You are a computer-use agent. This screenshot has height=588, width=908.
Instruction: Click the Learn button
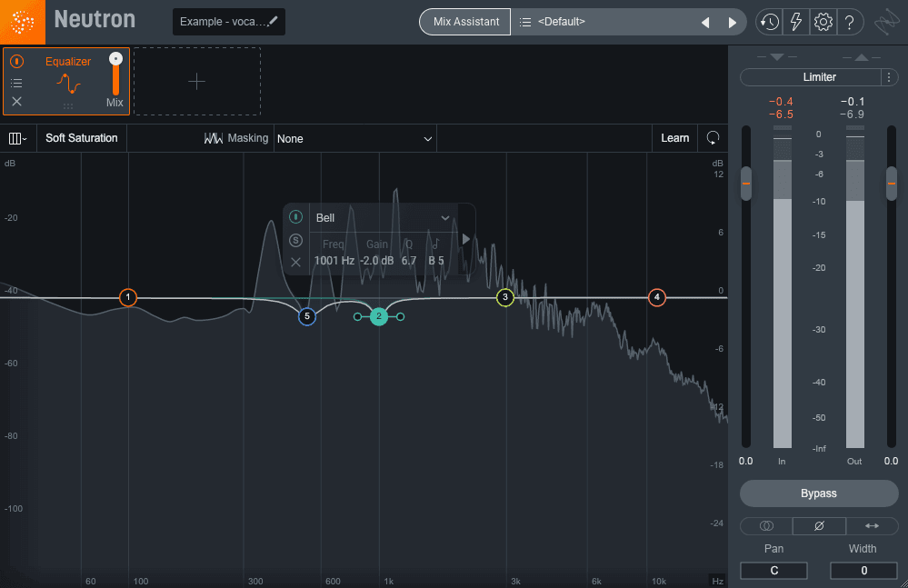point(675,138)
